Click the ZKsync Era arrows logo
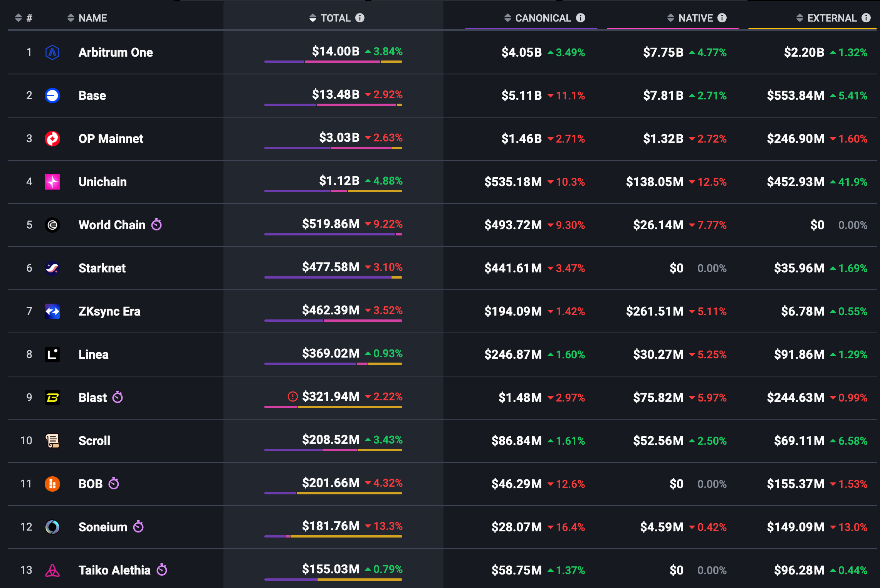This screenshot has height=588, width=880. coord(52,311)
